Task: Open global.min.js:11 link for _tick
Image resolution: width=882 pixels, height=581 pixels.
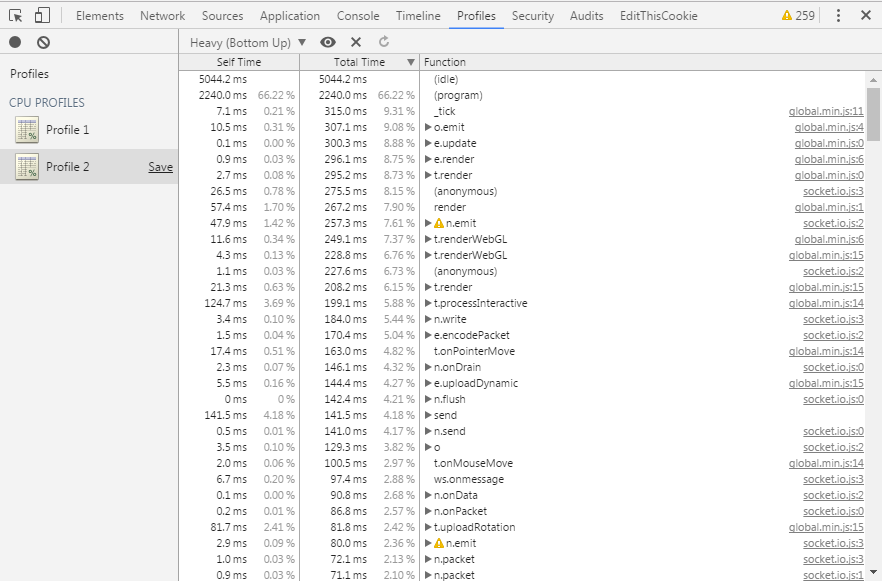Action: tap(825, 112)
